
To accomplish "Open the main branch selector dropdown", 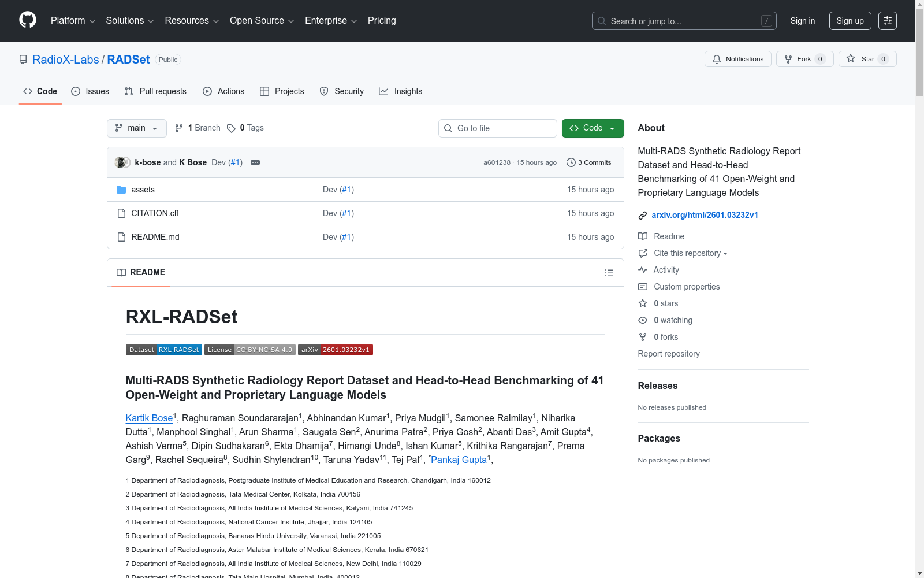I will [137, 128].
